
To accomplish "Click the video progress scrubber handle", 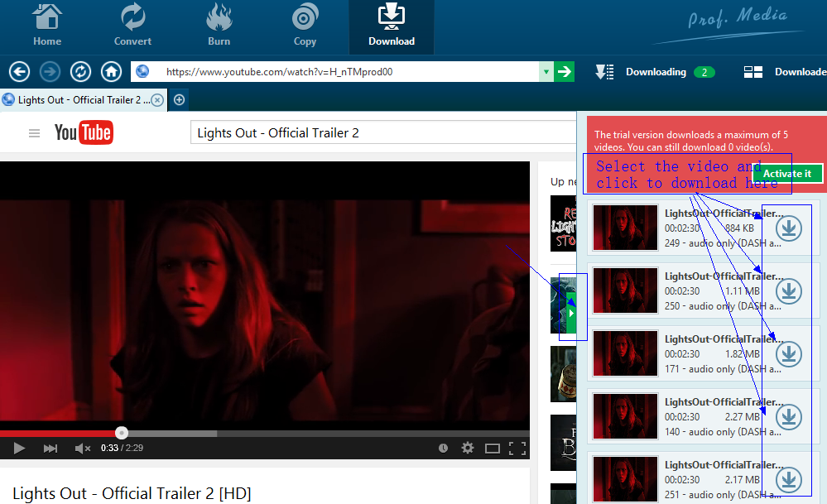I will (122, 433).
